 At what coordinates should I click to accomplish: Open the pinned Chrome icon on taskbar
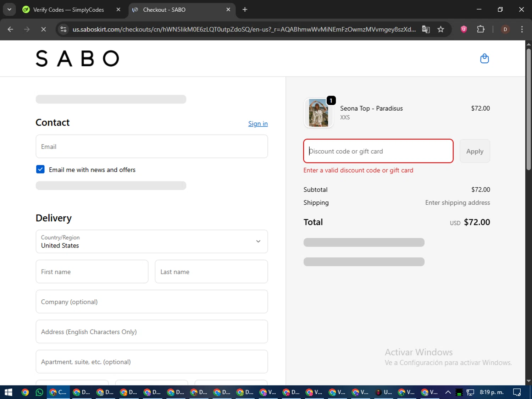tap(25, 392)
